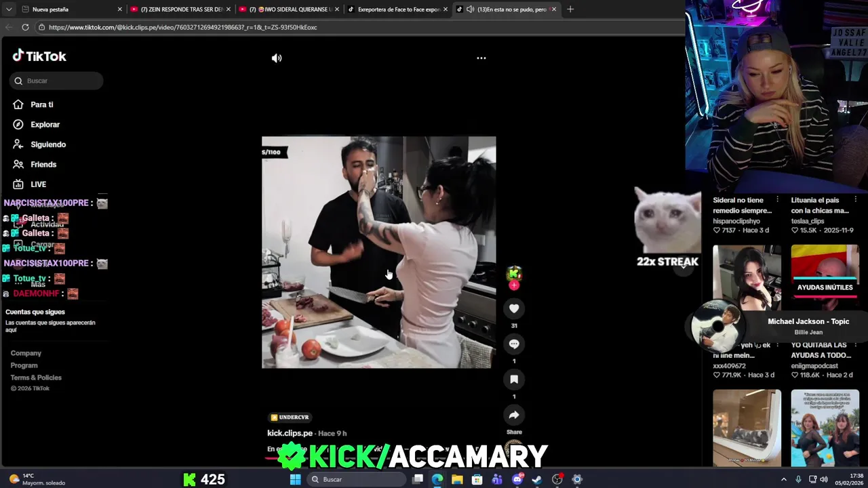This screenshot has width=868, height=488.
Task: Click the TikTok Buscar search field
Action: point(56,81)
